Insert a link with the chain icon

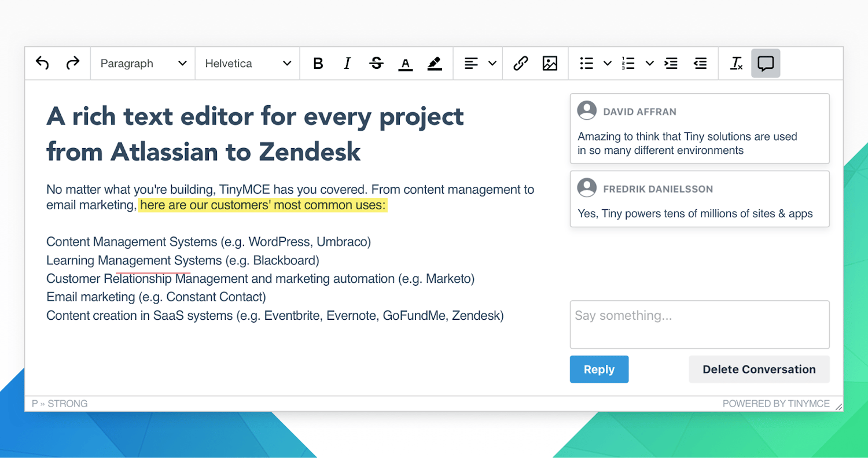point(521,63)
